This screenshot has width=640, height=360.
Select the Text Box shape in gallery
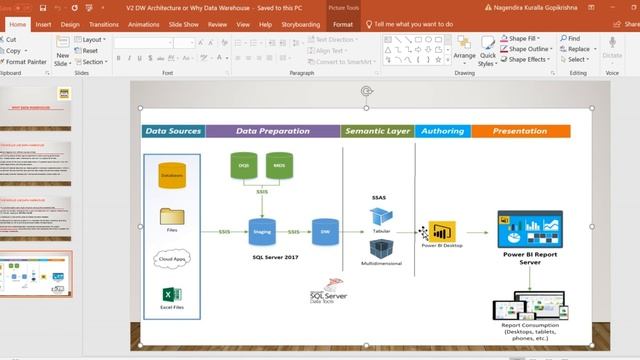(x=388, y=40)
